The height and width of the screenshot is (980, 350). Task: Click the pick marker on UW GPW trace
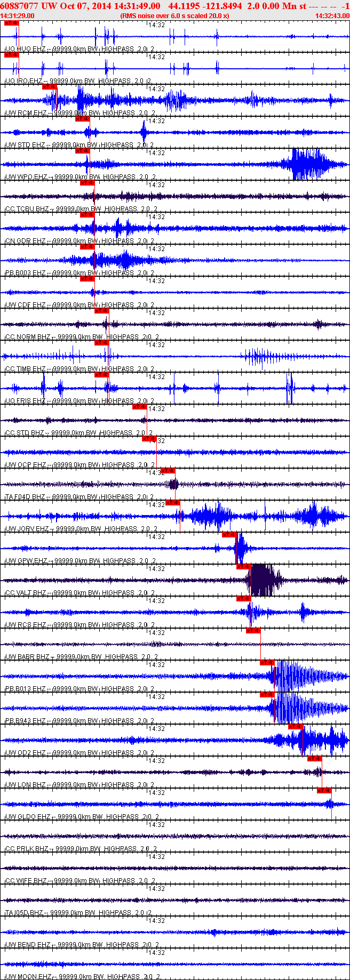pyautogui.click(x=229, y=535)
